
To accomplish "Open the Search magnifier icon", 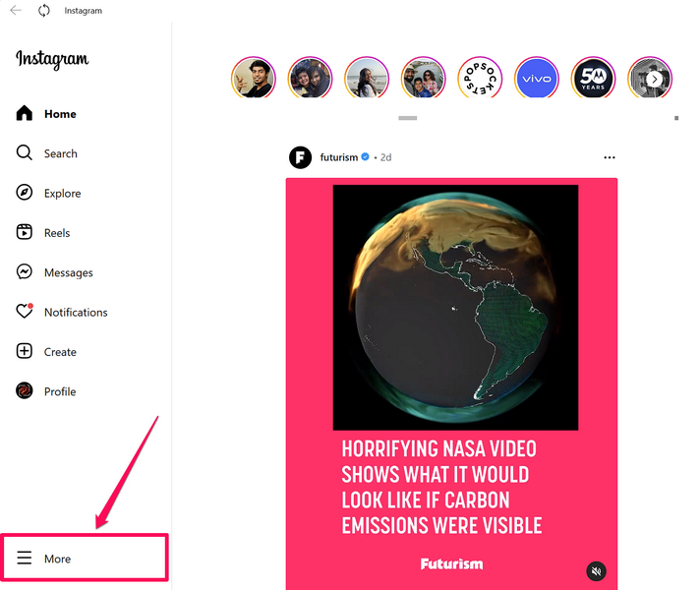I will 25,152.
